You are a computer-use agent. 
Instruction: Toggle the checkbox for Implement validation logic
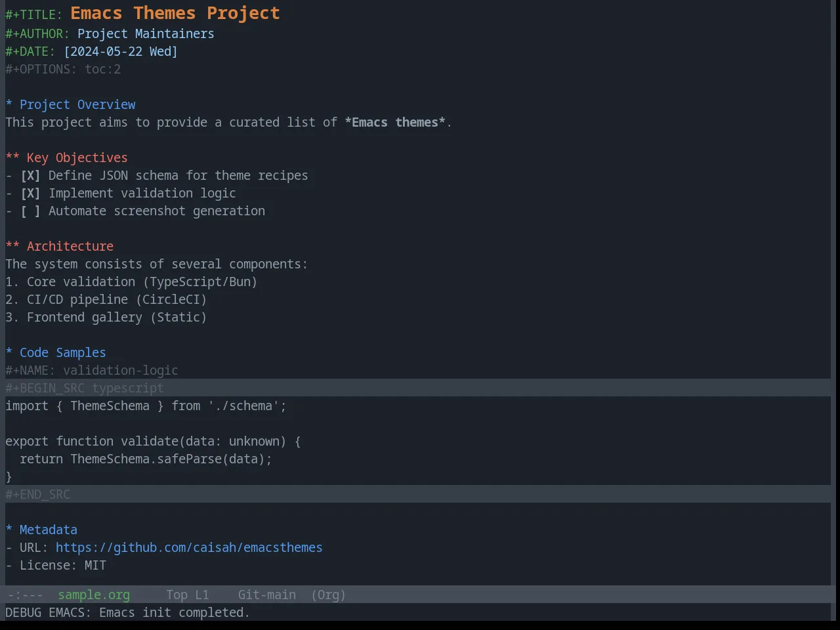(30, 193)
